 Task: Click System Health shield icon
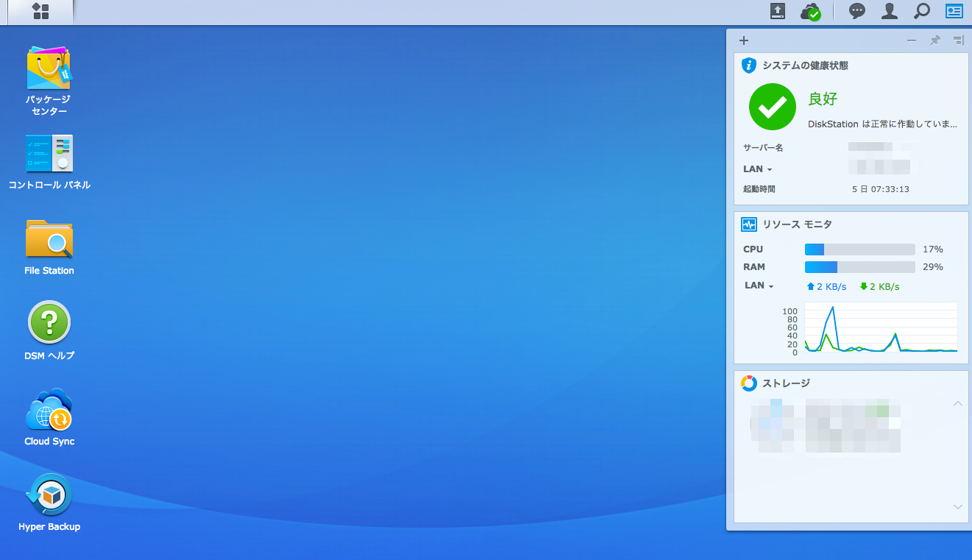(x=749, y=65)
